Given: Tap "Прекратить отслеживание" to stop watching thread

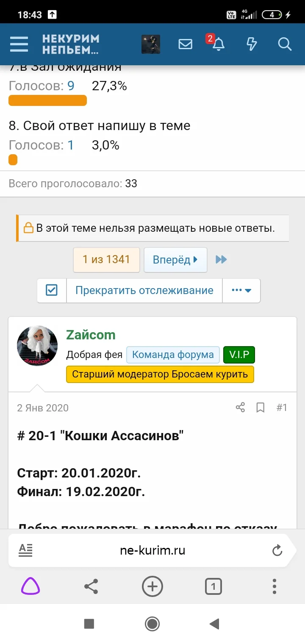Looking at the screenshot, I should 144,290.
